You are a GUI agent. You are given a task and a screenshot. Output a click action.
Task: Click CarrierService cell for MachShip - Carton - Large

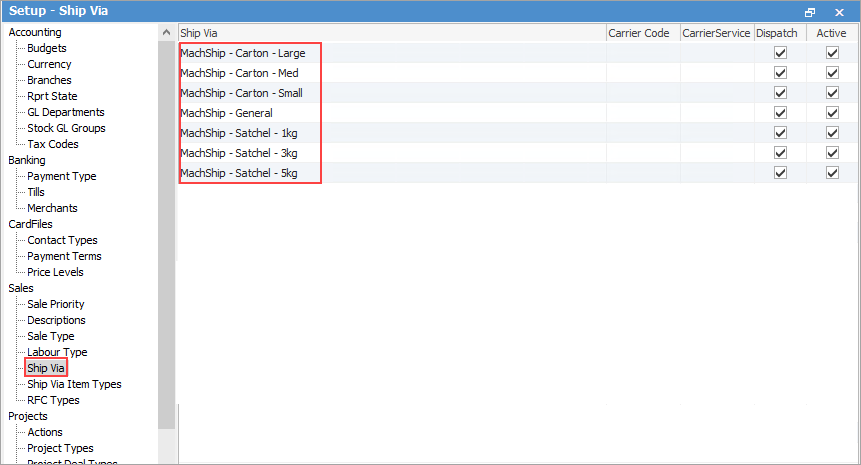717,53
